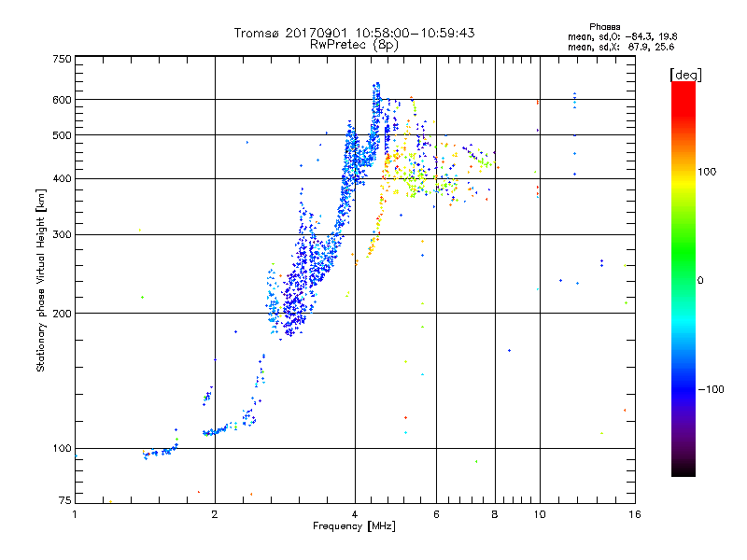Screen dimensions: 747x560
Task: Click the x-axis tick label '6'
Action: [436, 514]
